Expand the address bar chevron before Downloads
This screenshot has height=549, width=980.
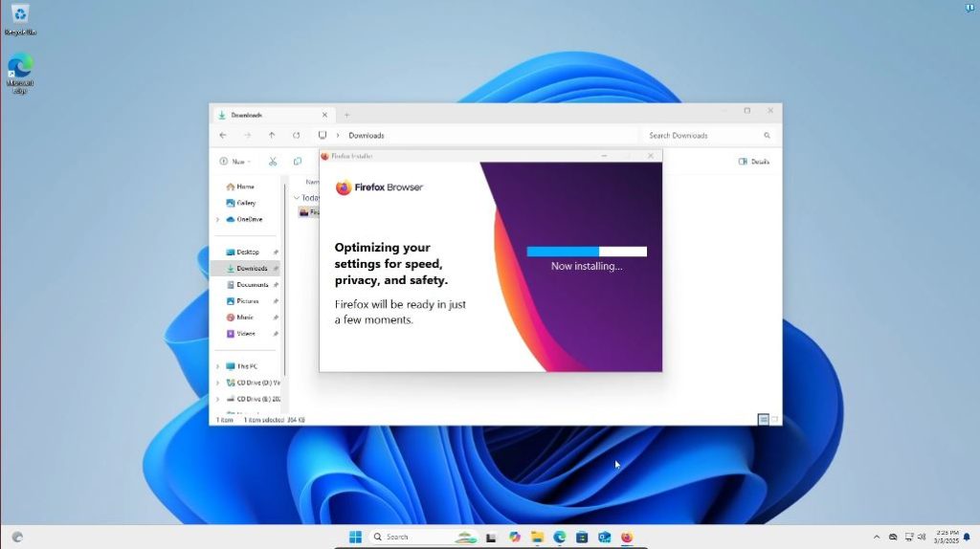(338, 135)
